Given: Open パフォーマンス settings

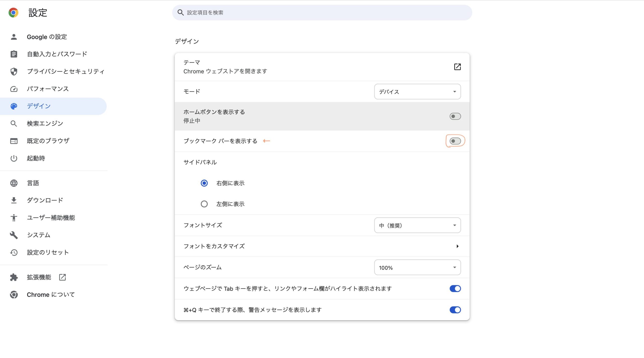Looking at the screenshot, I should tap(53, 89).
